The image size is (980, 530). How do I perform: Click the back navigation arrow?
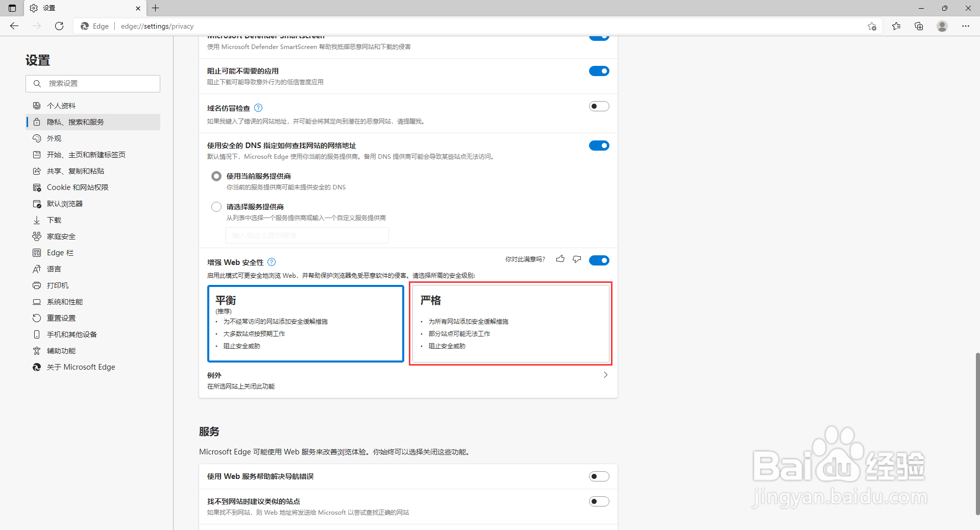(14, 26)
